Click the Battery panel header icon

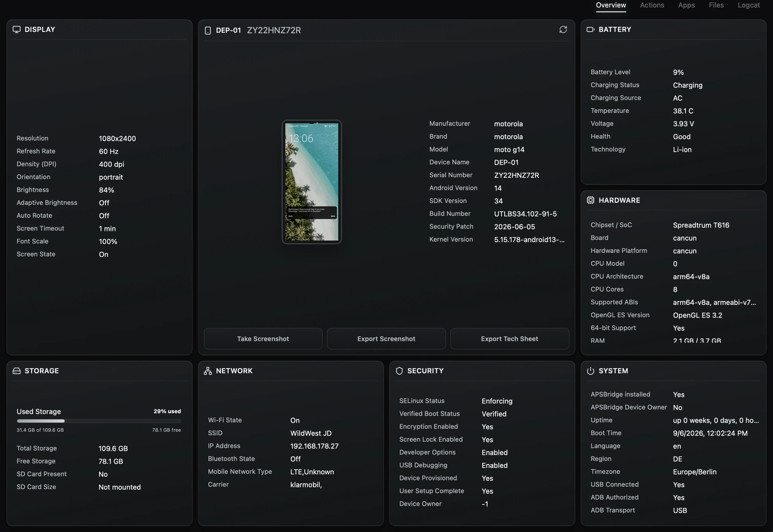click(x=590, y=29)
